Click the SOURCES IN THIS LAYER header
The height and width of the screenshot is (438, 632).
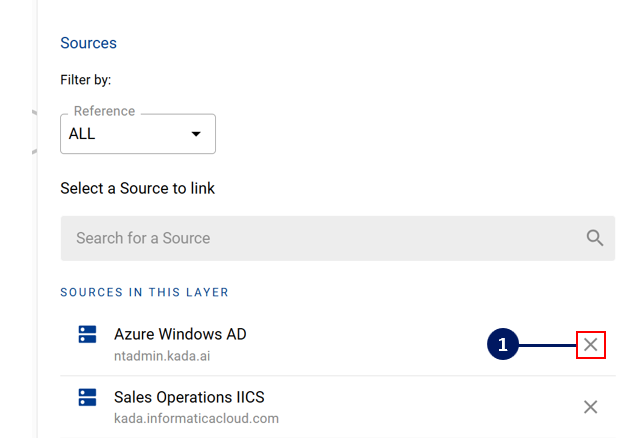point(144,292)
